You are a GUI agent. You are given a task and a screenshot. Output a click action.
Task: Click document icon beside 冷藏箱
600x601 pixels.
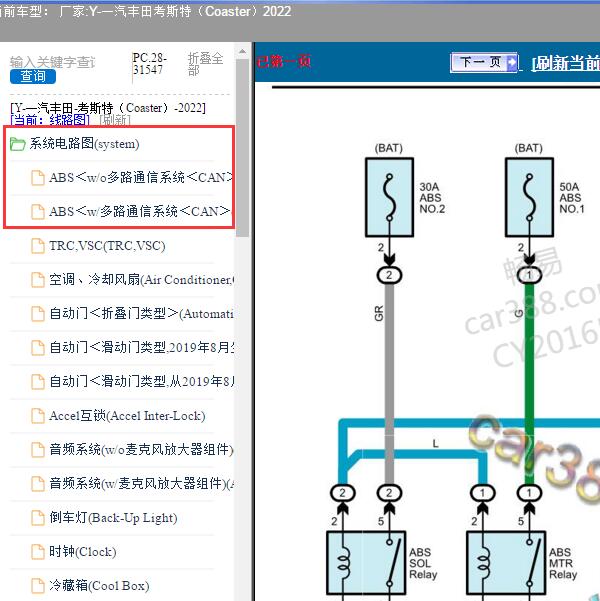38,586
